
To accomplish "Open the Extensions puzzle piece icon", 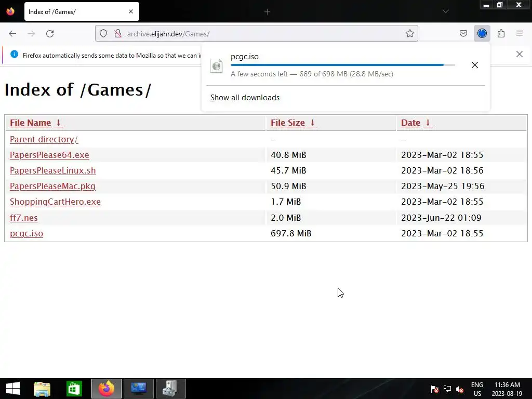I will [x=501, y=34].
